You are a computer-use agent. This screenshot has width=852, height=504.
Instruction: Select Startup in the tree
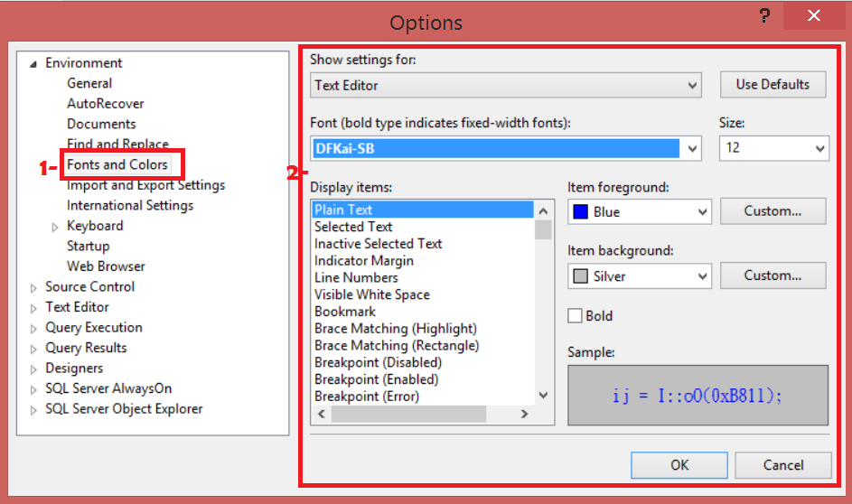(x=88, y=246)
